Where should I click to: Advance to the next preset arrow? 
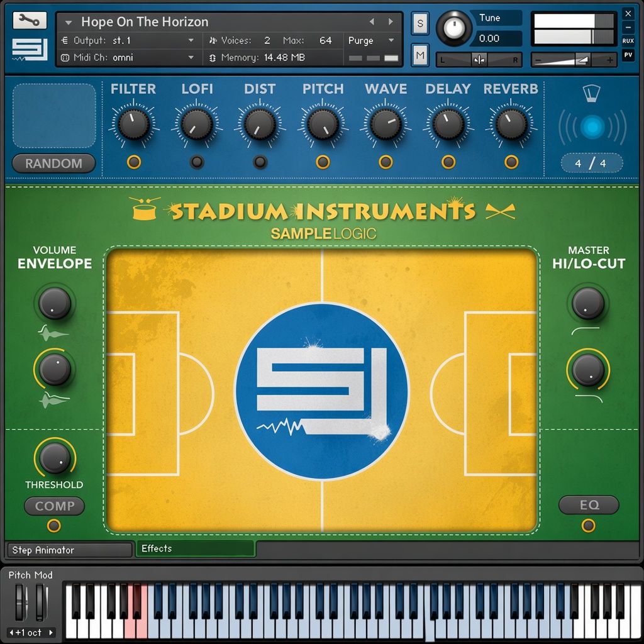[391, 22]
